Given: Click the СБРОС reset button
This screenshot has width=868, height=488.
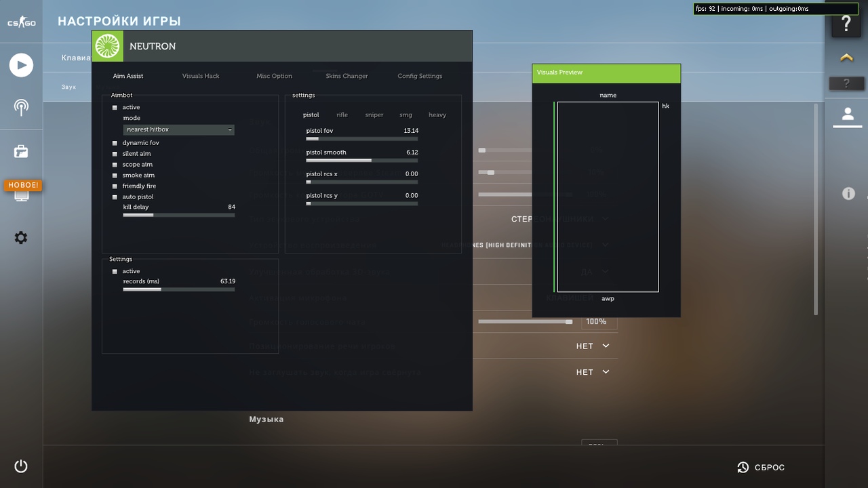Looking at the screenshot, I should 761,468.
